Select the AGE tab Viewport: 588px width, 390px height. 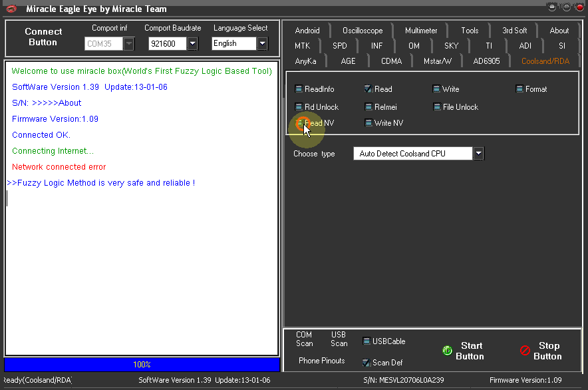[348, 61]
